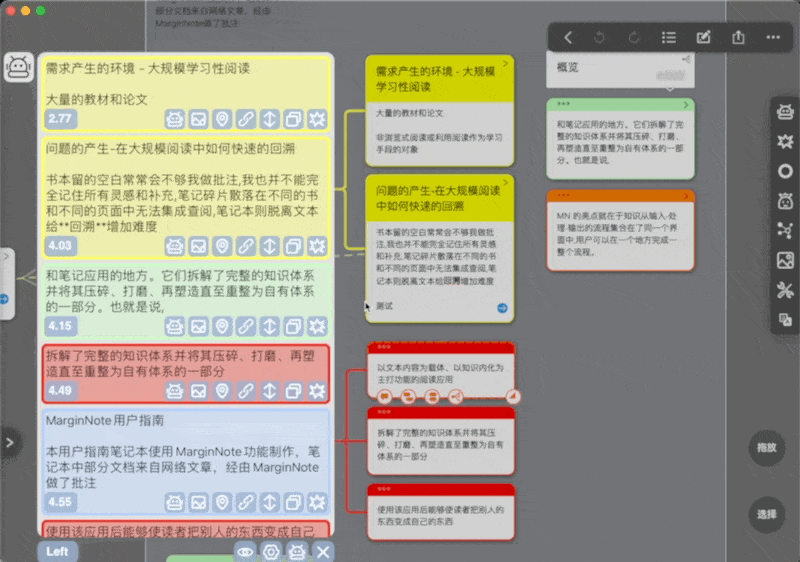
Task: Click the swap icon under the selected red node
Action: (x=408, y=396)
